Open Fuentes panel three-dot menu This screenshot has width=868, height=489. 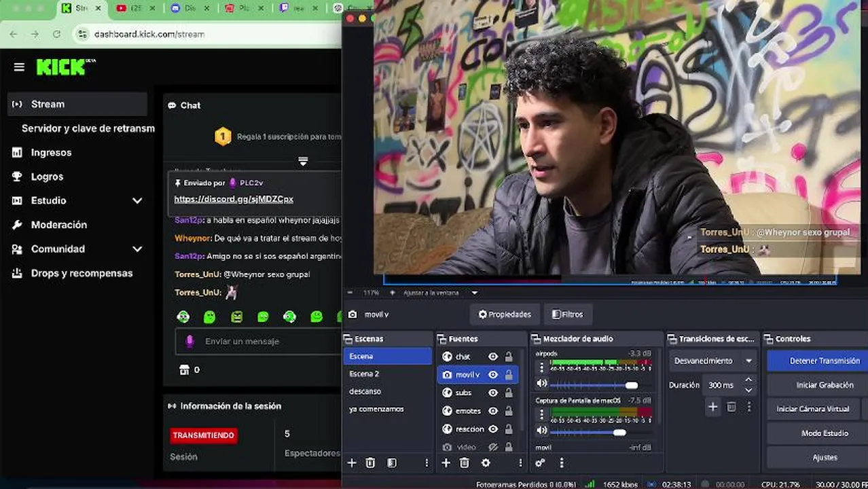point(520,463)
